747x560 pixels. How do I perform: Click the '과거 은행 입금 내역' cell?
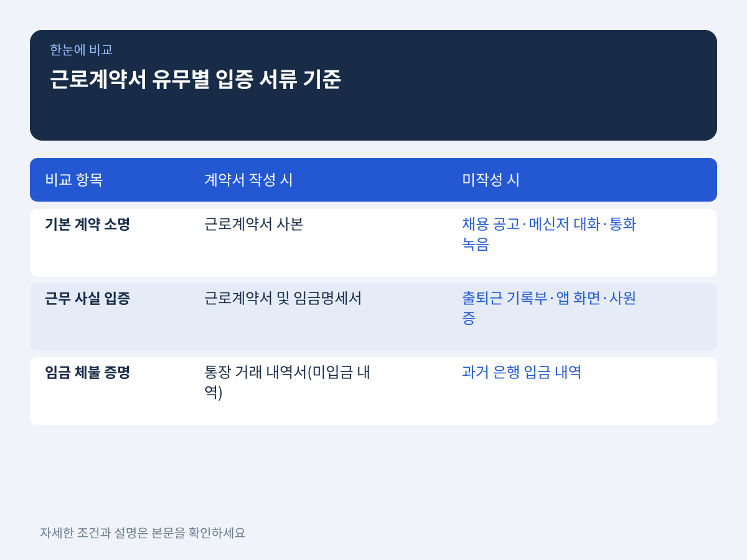[522, 372]
